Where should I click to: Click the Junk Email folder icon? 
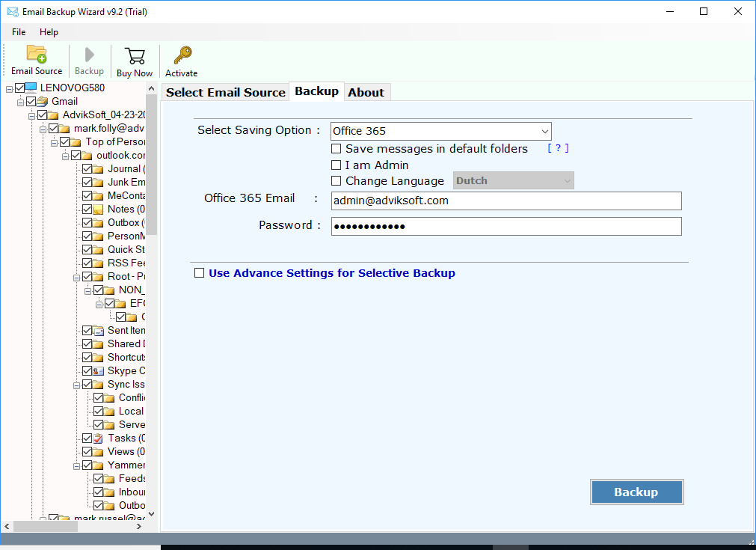coord(98,183)
